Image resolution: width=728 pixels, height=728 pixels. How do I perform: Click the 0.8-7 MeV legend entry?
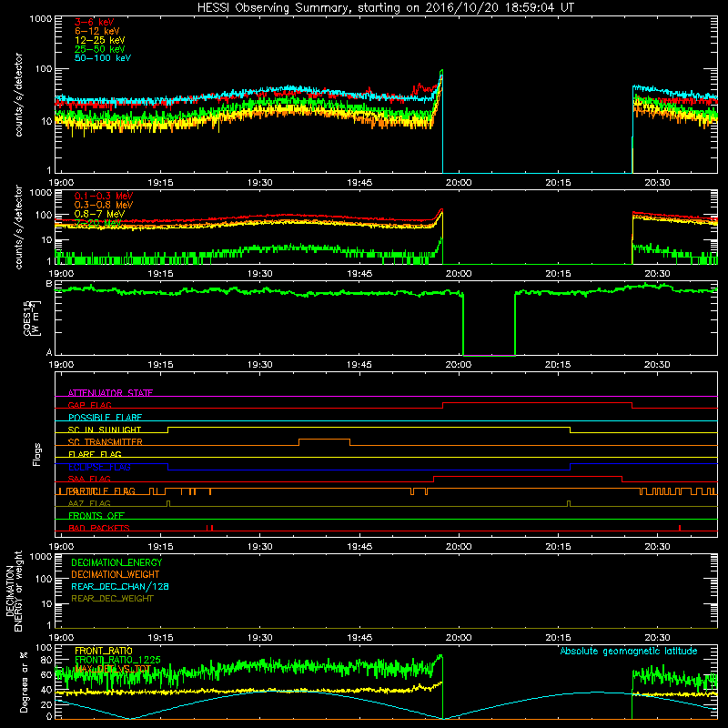click(99, 214)
